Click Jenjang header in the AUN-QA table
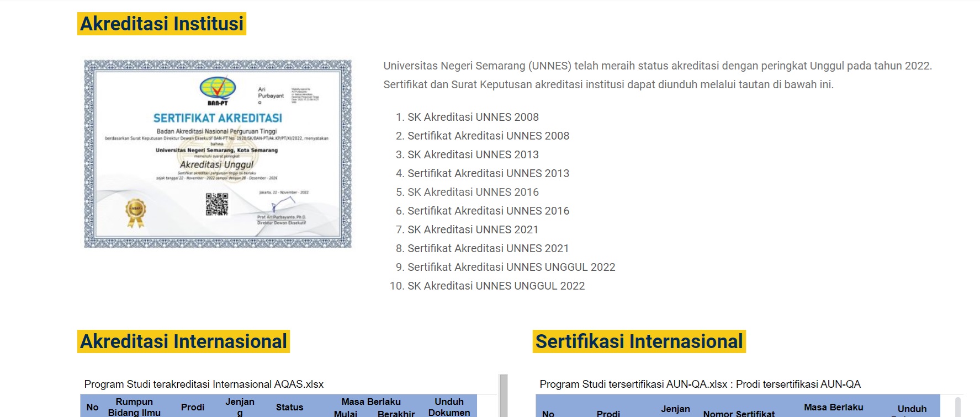980x417 pixels. tap(675, 409)
